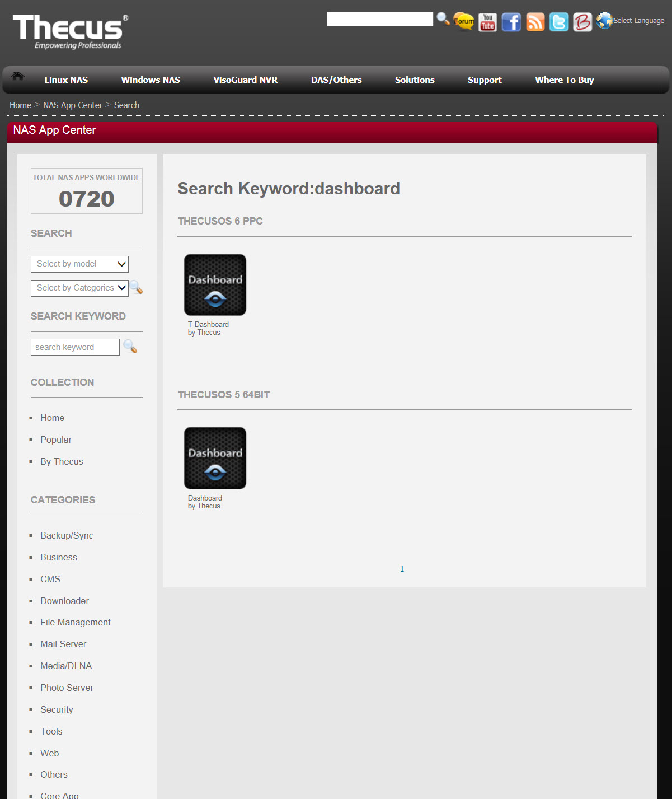Open the Select Language dropdown
This screenshot has width=672, height=799.
pyautogui.click(x=639, y=21)
